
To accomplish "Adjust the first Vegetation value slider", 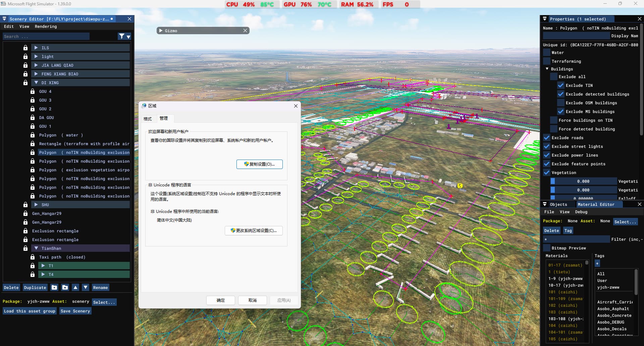I will pos(583,181).
